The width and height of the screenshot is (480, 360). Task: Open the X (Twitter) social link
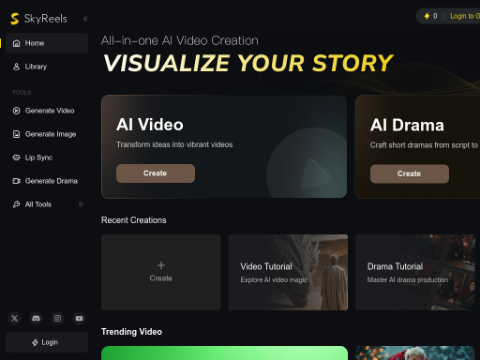pos(14,318)
